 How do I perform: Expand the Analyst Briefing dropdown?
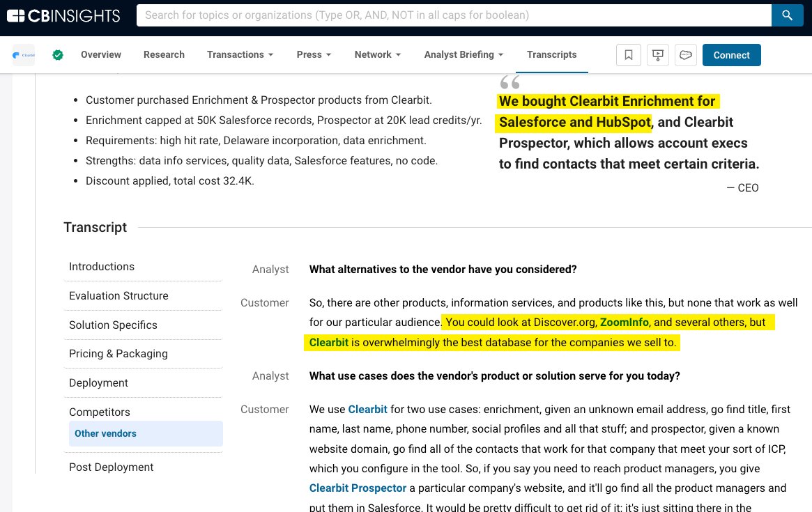coord(464,54)
